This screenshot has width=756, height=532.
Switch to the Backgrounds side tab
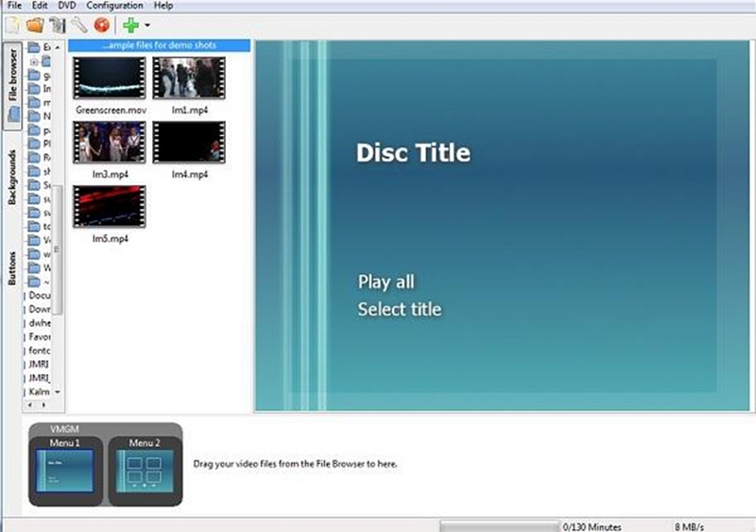click(12, 178)
